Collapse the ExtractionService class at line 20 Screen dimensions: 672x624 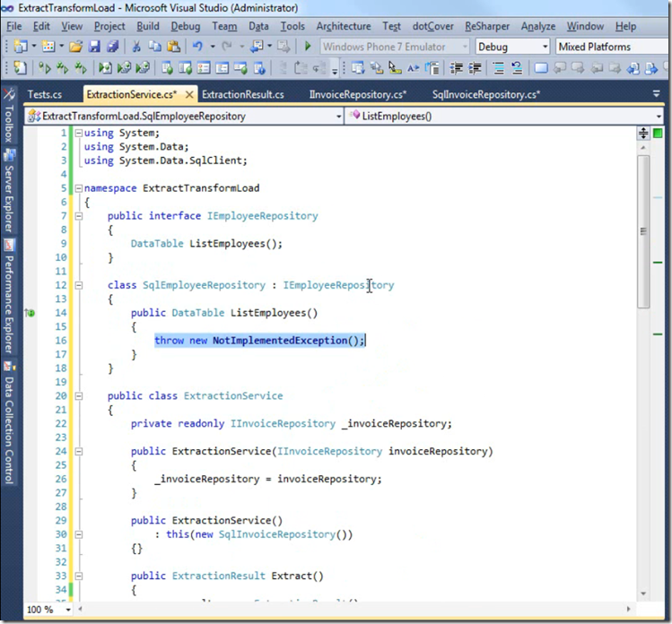pyautogui.click(x=78, y=396)
